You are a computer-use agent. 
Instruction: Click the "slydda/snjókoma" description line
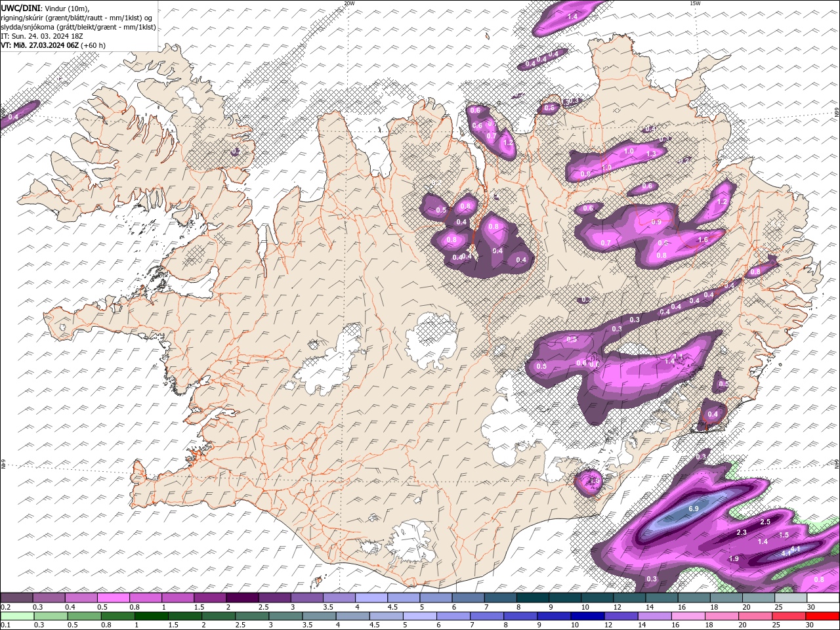coord(79,27)
